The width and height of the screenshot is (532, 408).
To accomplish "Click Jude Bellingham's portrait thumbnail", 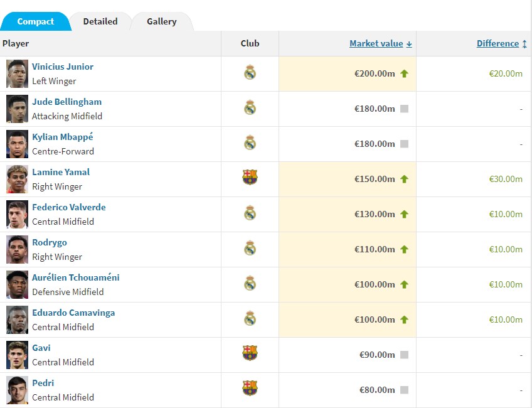I will point(18,109).
